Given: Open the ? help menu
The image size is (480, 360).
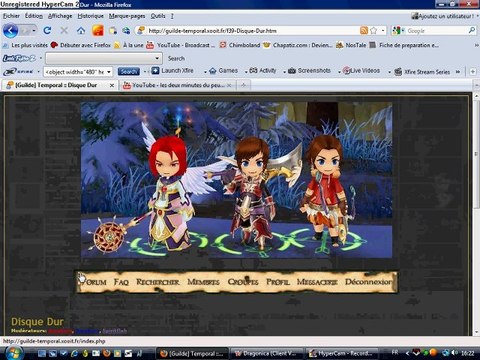Looking at the screenshot, I should pos(172,16).
